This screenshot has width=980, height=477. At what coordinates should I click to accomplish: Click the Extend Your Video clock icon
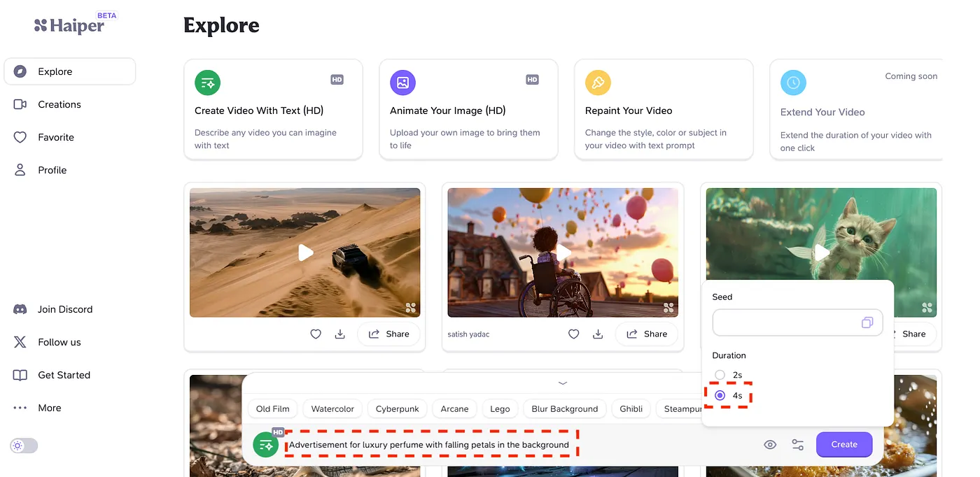point(793,83)
